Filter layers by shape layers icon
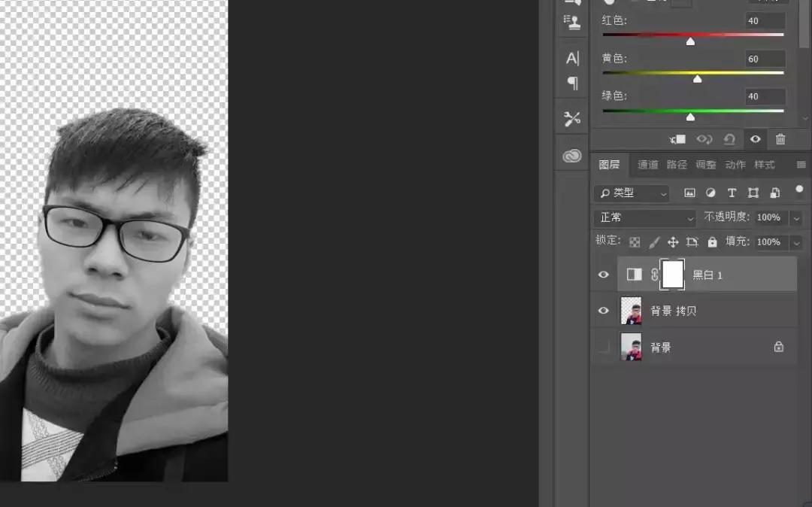This screenshot has height=507, width=812. pos(753,193)
